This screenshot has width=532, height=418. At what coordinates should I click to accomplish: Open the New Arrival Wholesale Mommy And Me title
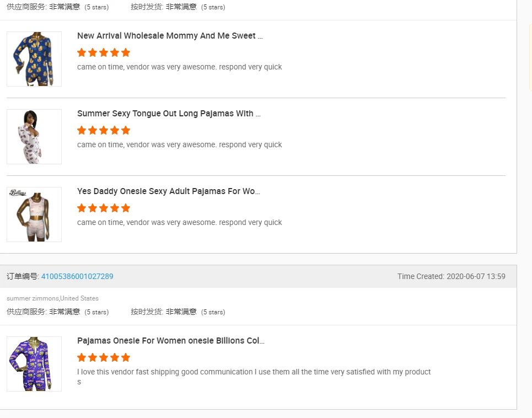point(170,36)
